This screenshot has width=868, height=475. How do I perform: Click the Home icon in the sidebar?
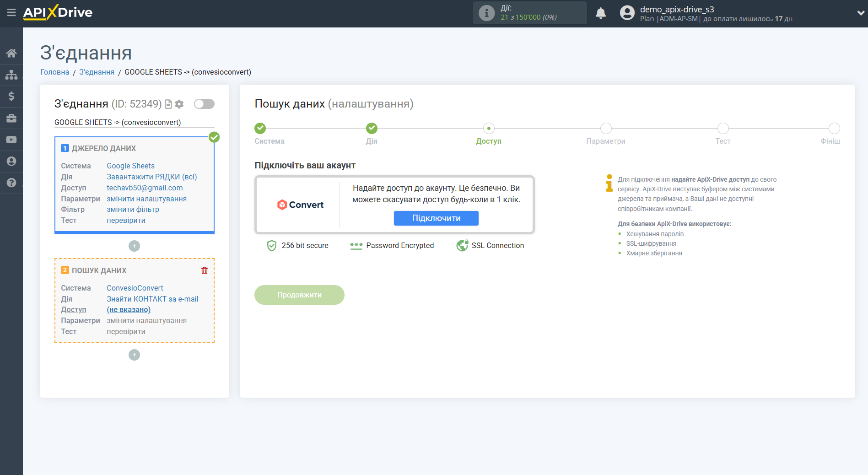(x=11, y=53)
